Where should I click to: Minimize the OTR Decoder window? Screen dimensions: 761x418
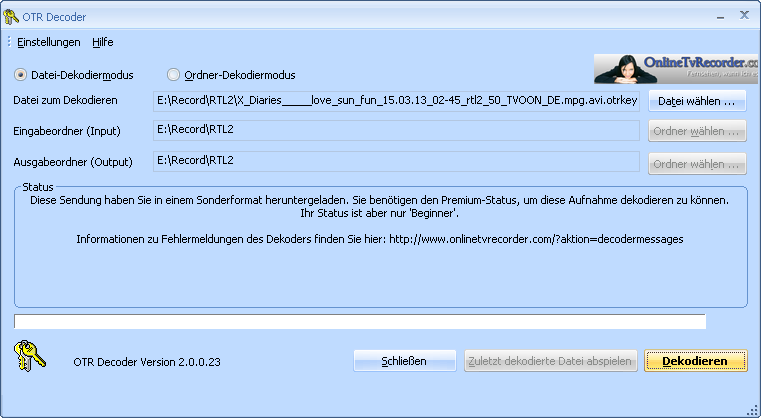click(x=721, y=17)
